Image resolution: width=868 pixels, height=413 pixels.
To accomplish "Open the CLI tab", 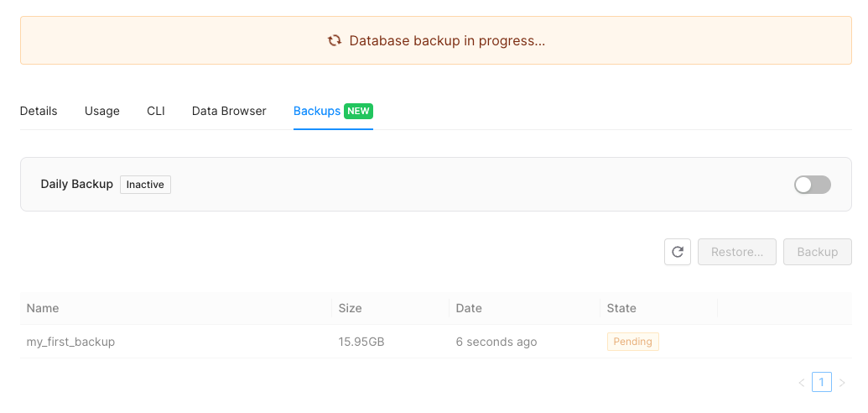I will point(155,111).
